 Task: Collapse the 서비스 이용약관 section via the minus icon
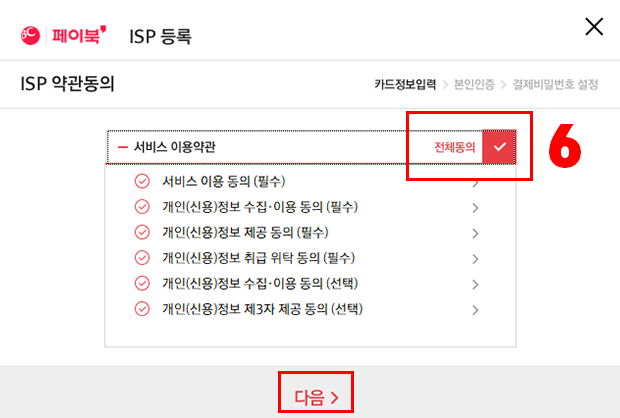point(123,147)
